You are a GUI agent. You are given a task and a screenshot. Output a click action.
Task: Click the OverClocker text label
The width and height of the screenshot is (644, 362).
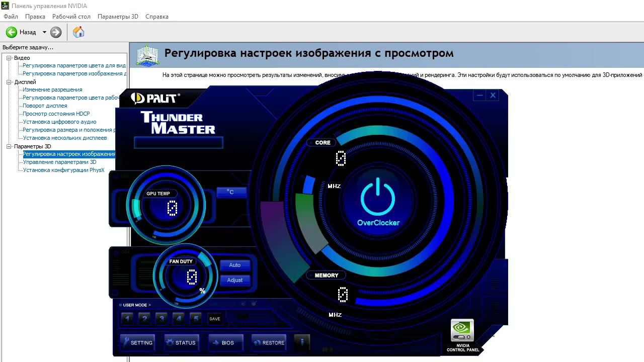pos(378,223)
